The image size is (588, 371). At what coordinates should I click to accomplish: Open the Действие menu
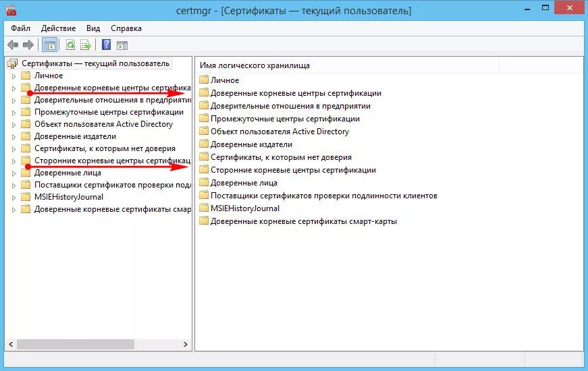pyautogui.click(x=58, y=28)
